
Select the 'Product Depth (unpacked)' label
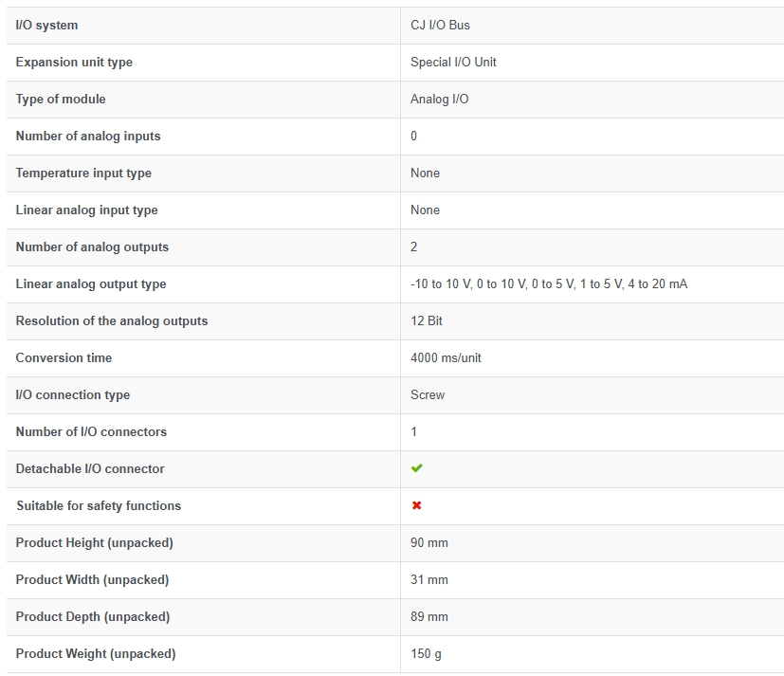click(93, 617)
